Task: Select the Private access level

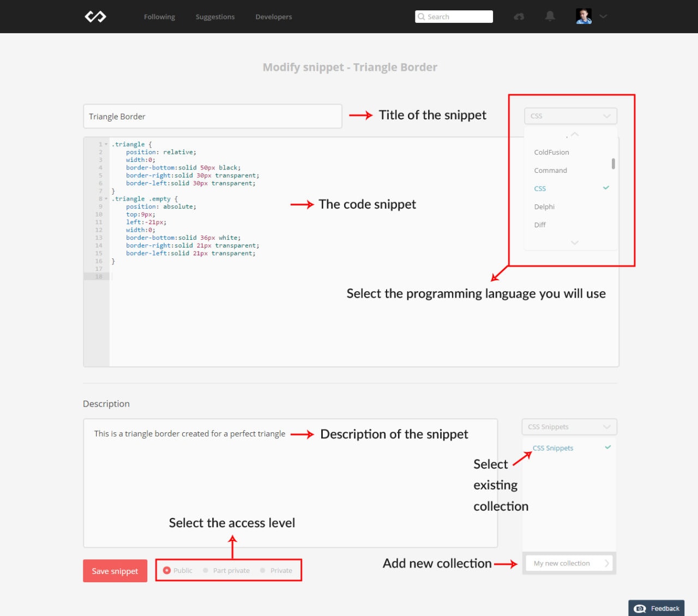Action: [262, 570]
